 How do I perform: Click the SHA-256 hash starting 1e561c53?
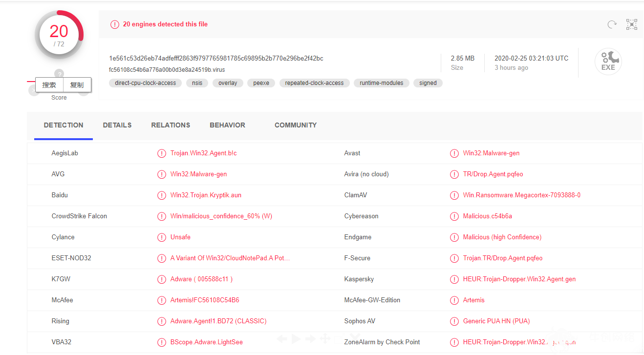click(x=216, y=59)
